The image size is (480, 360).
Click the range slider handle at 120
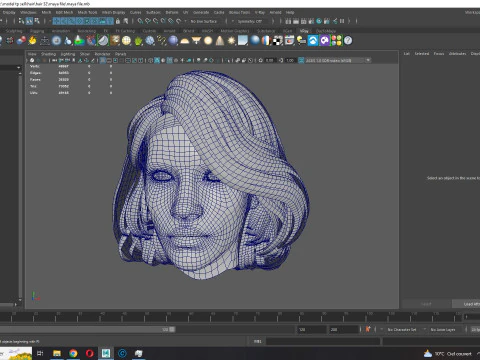click(172, 329)
